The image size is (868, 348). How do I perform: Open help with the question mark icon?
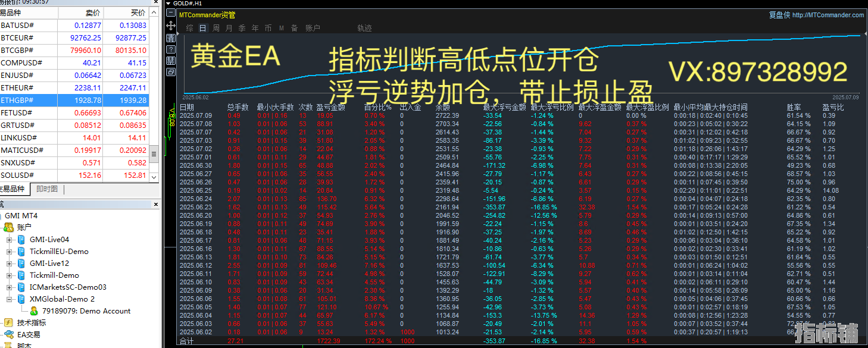click(x=170, y=49)
